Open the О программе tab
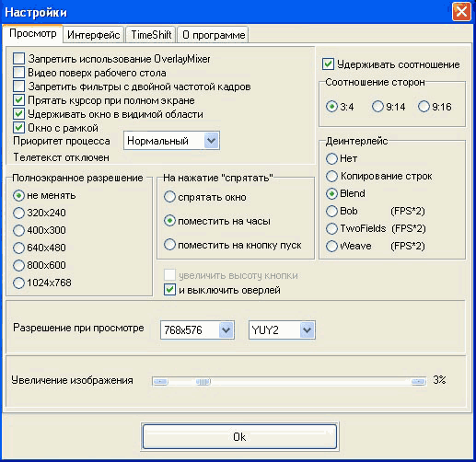 click(214, 35)
